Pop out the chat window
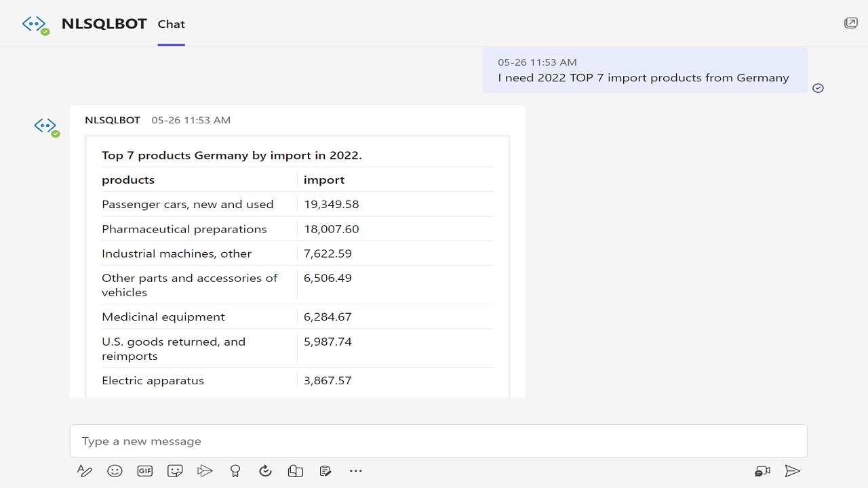The height and width of the screenshot is (488, 868). [x=851, y=23]
